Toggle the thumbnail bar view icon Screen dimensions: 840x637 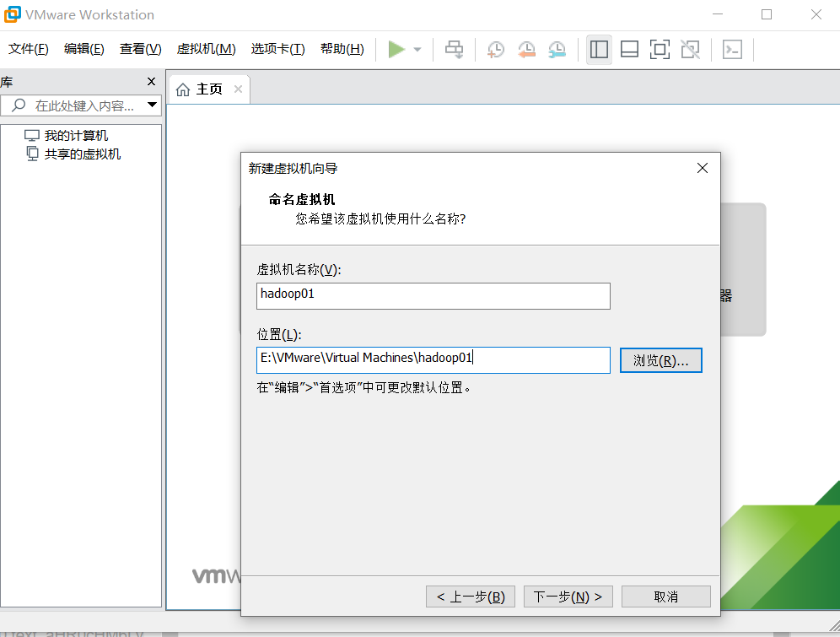[x=629, y=50]
